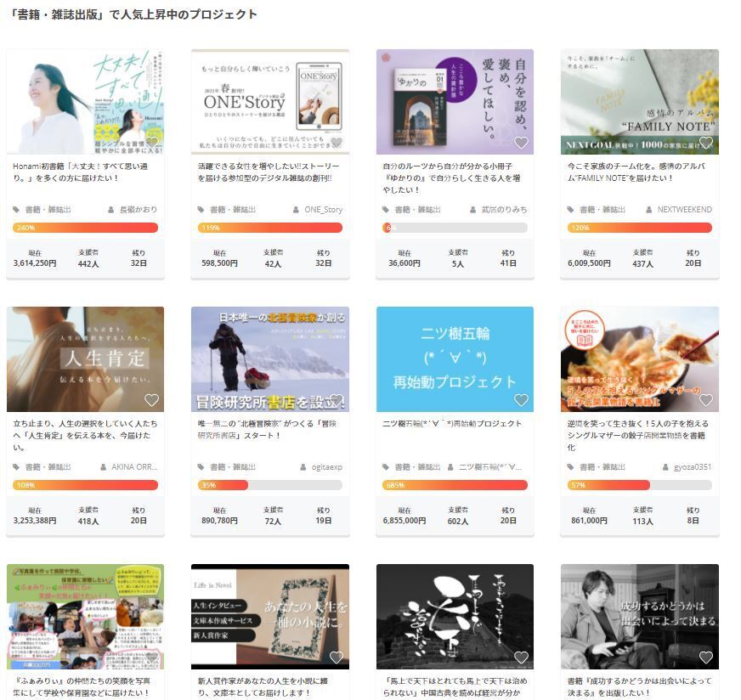Favorite the 人生肯定 project with heart icon
The image size is (741, 700).
tap(151, 400)
